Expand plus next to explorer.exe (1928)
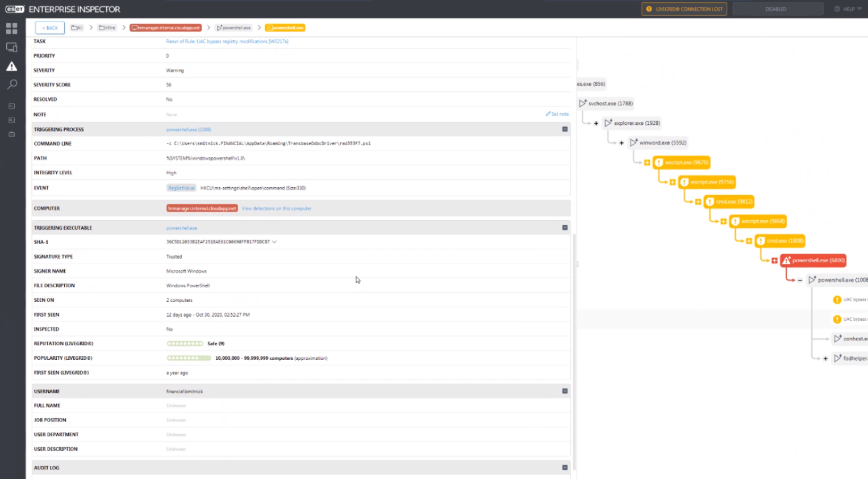 tap(596, 123)
